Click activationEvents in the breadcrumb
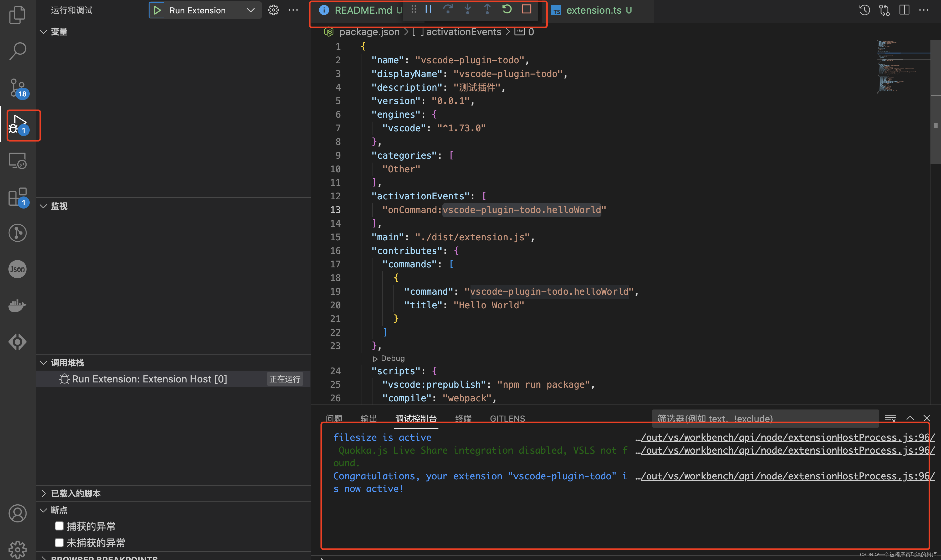The width and height of the screenshot is (941, 560). [x=463, y=32]
